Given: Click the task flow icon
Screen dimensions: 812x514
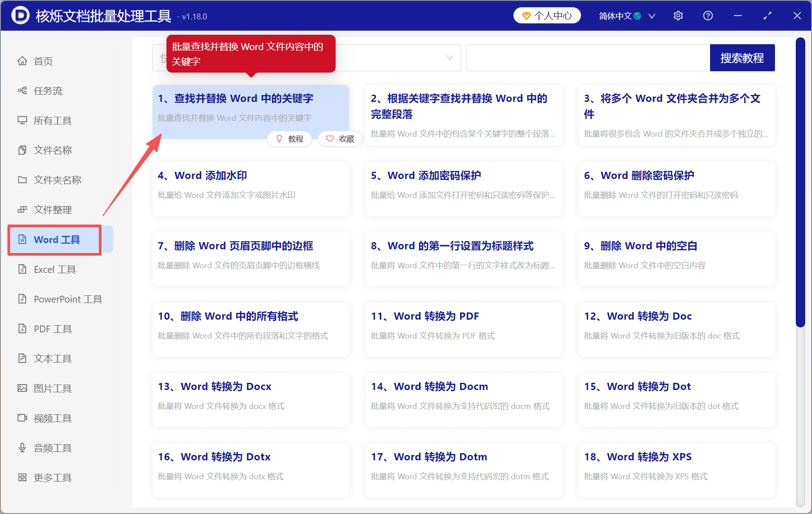Looking at the screenshot, I should click(22, 91).
